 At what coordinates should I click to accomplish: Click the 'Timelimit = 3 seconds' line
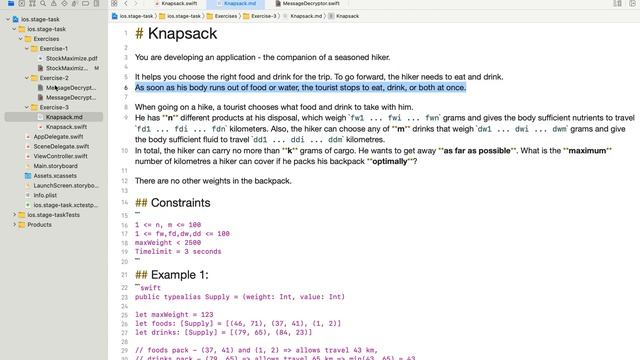pyautogui.click(x=178, y=252)
